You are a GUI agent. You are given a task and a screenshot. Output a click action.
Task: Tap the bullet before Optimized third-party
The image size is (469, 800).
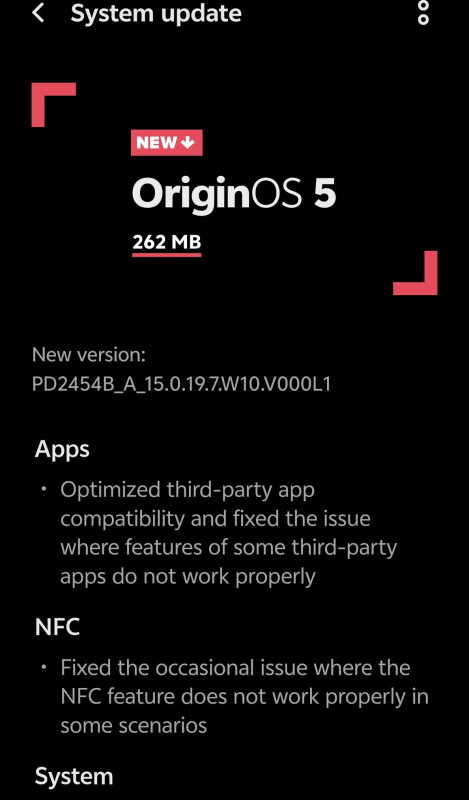(44, 489)
